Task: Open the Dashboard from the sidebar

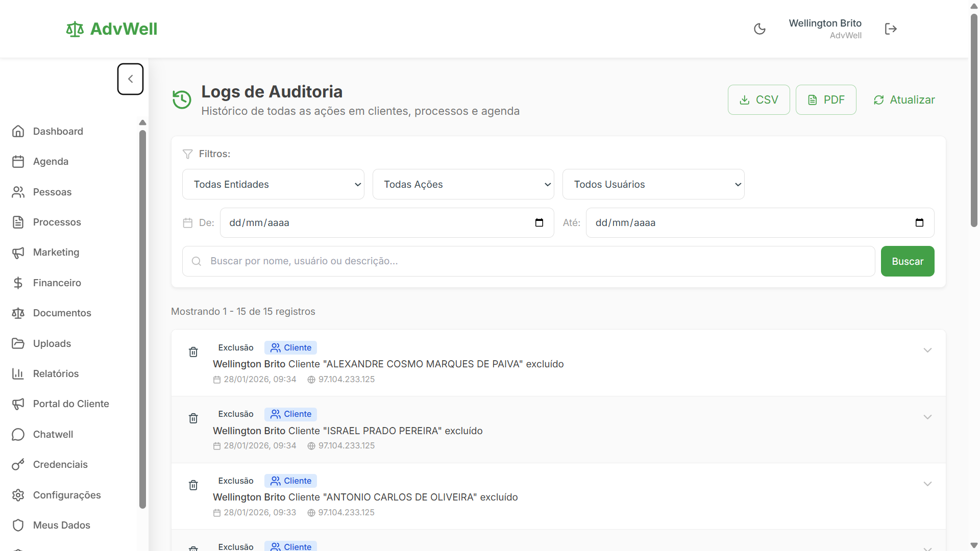Action: 57,131
